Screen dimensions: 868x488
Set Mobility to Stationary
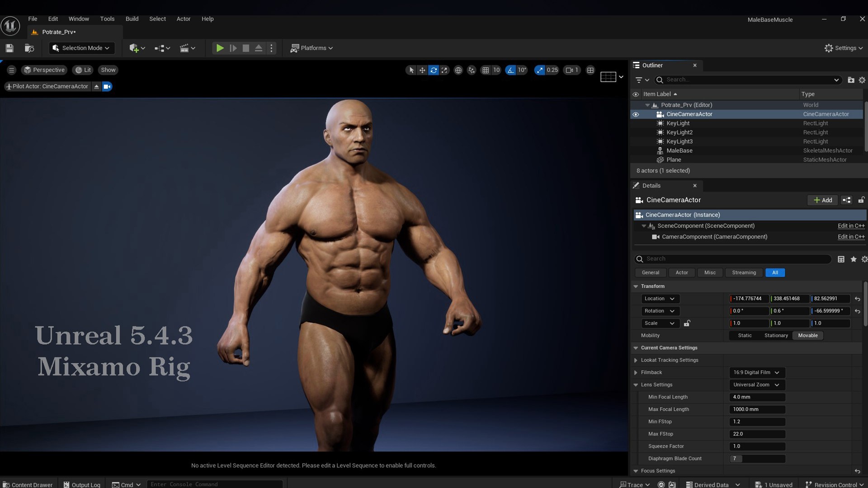[776, 336]
